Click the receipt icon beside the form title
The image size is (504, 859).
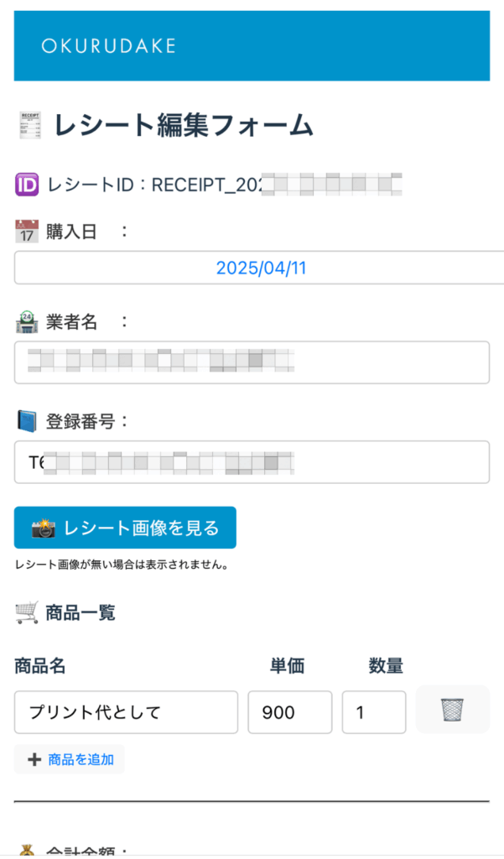click(x=31, y=126)
